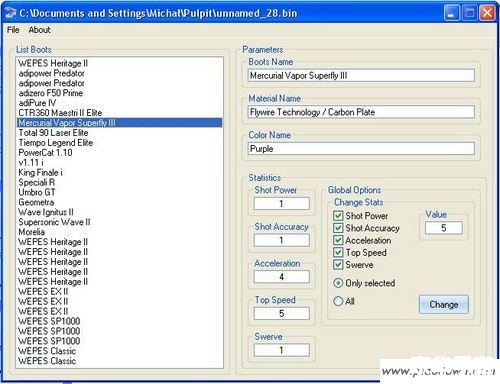The width and height of the screenshot is (500, 384).
Task: Select Morelia in boots list
Action: coord(119,232)
